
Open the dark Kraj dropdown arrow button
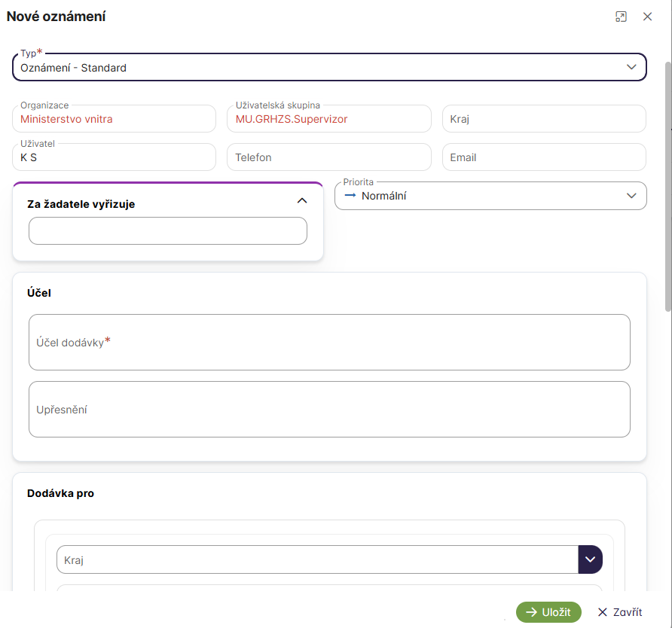(590, 559)
